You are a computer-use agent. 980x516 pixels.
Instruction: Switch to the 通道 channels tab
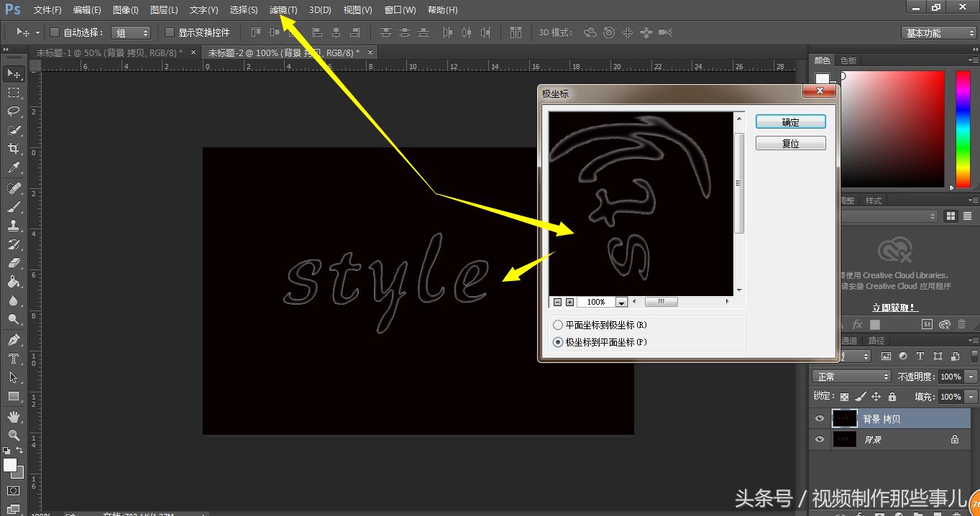(x=849, y=341)
